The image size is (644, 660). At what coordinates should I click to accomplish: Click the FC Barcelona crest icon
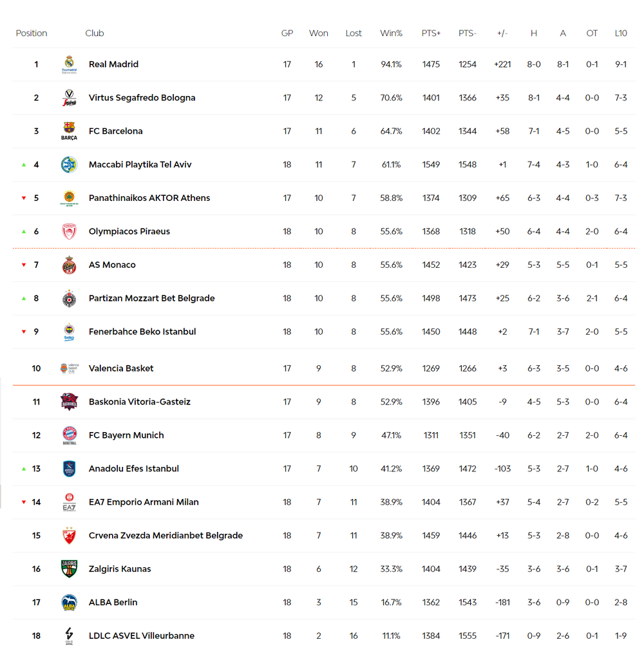tap(69, 131)
